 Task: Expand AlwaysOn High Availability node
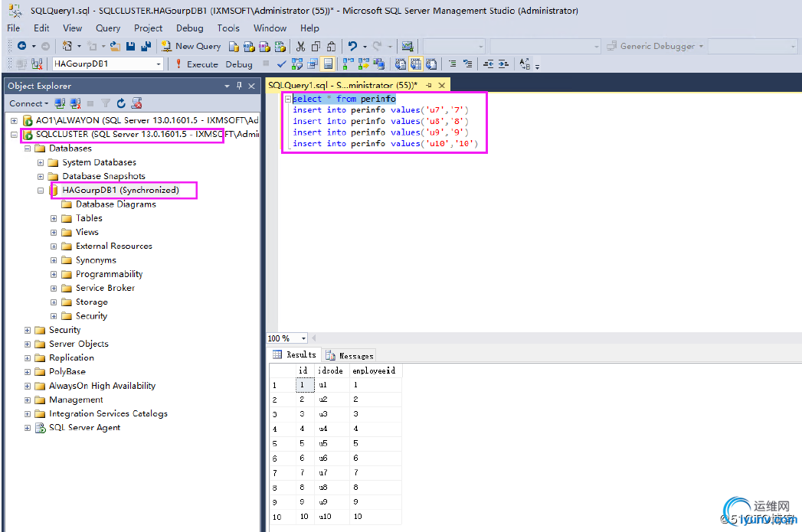28,386
